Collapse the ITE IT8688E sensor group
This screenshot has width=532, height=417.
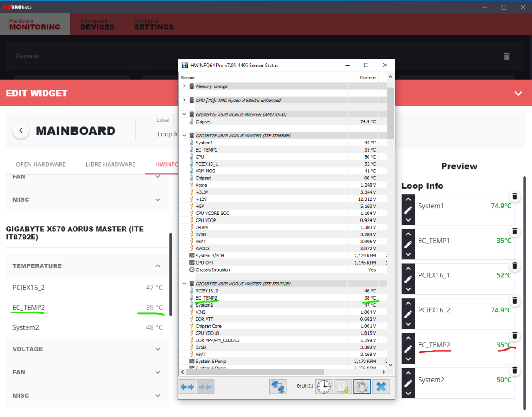(x=184, y=136)
